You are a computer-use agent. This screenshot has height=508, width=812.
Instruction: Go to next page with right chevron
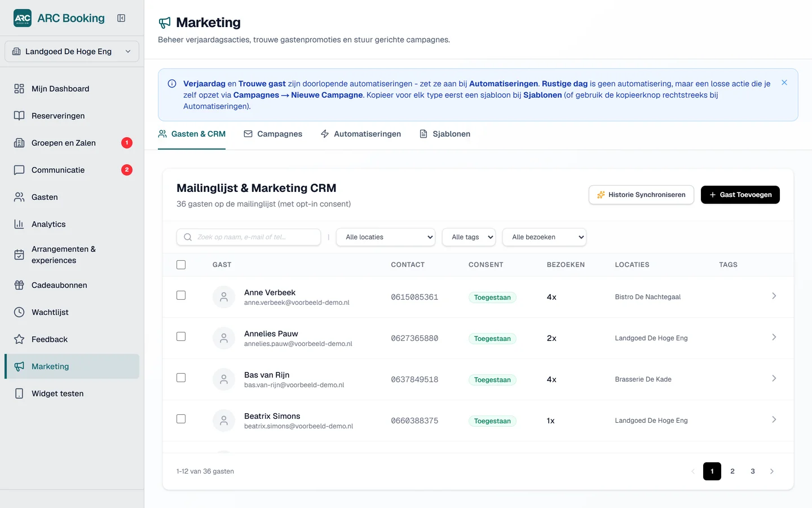772,471
